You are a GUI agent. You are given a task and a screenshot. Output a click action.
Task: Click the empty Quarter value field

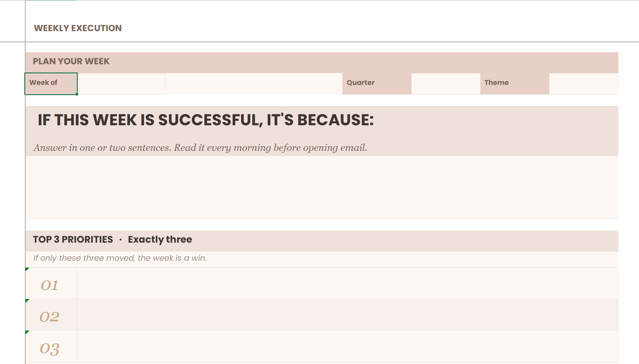pyautogui.click(x=445, y=84)
